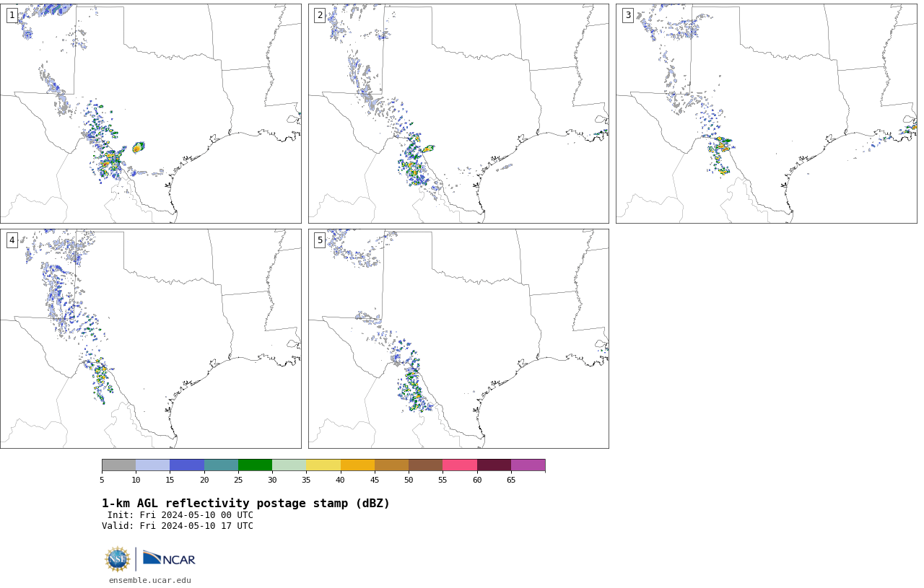
Task: Click the blue 15-20 dBZ swatch
Action: coord(187,465)
